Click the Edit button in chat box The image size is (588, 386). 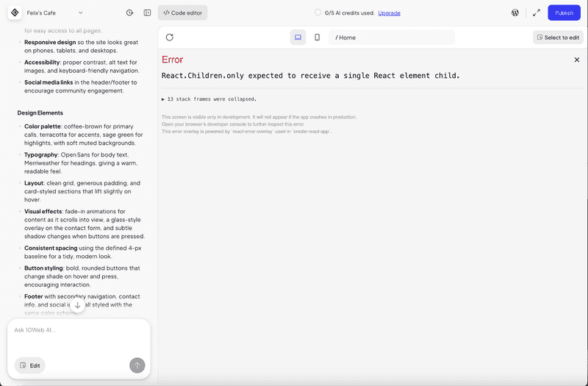coord(30,365)
